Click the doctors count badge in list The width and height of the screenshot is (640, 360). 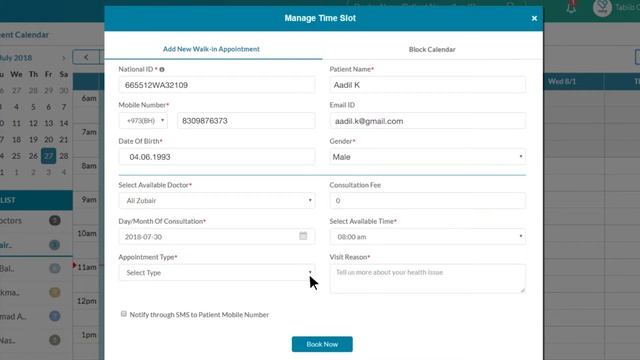coord(55,220)
